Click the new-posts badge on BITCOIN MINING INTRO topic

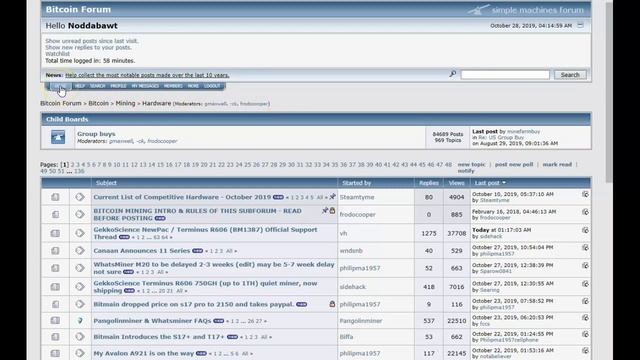pos(160,218)
